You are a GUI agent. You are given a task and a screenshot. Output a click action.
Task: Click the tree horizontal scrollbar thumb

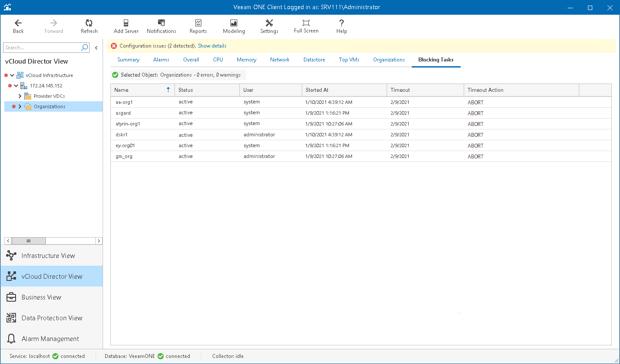[x=29, y=241]
